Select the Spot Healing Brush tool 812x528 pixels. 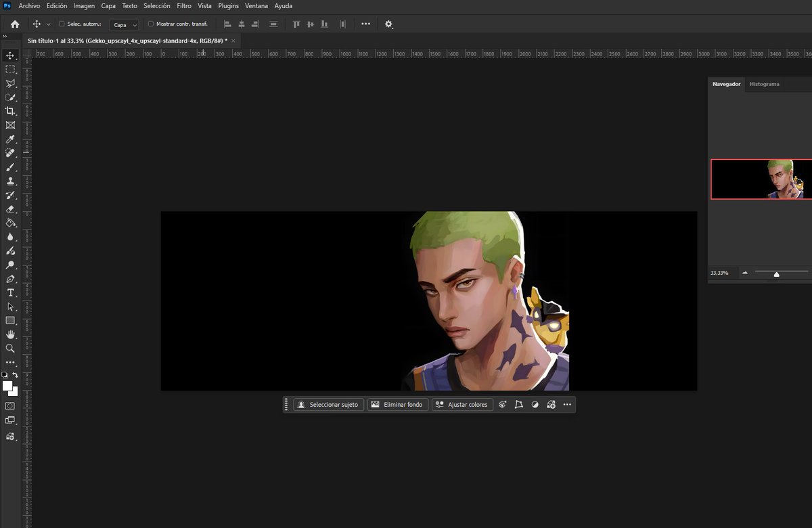[x=10, y=153]
